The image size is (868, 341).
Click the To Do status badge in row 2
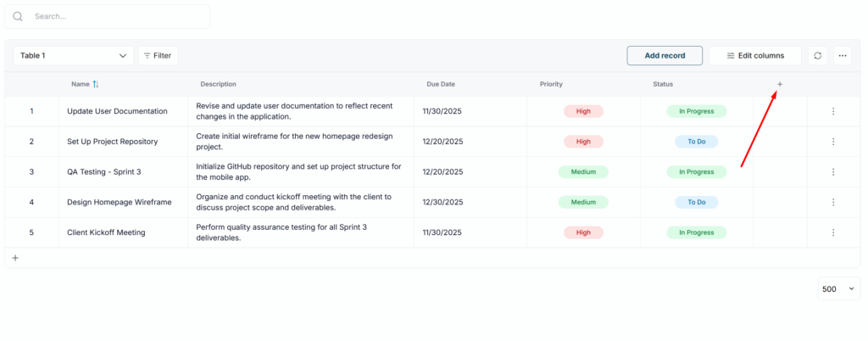click(x=696, y=142)
